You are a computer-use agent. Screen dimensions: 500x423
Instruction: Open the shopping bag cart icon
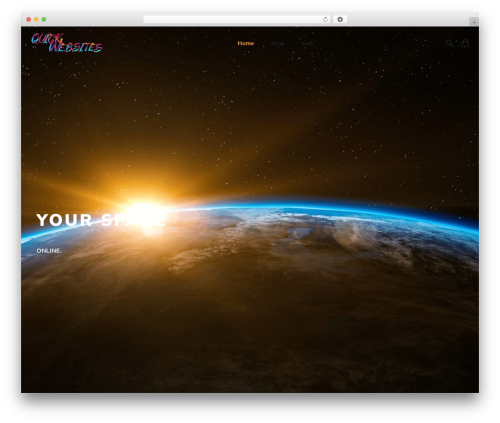[465, 43]
